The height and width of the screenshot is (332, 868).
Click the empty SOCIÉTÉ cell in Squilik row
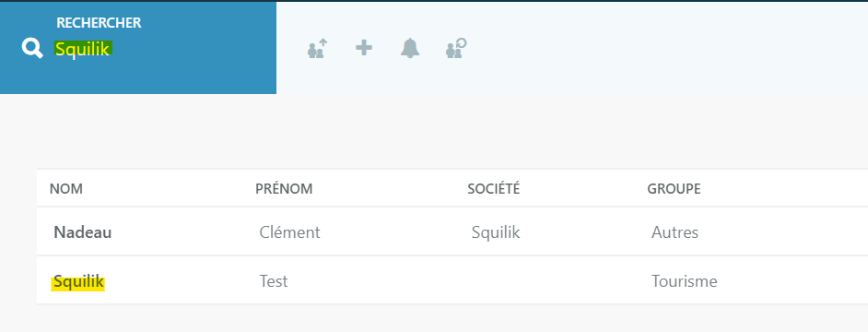click(551, 280)
